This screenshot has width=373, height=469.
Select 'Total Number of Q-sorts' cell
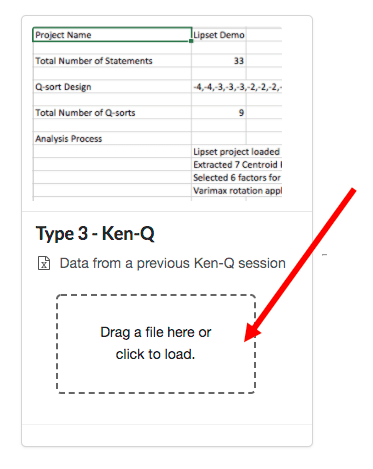point(112,113)
